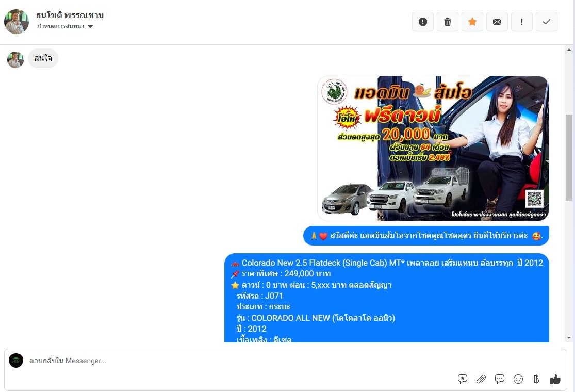Send a thumbs-up like
This screenshot has height=392, width=575.
(555, 379)
